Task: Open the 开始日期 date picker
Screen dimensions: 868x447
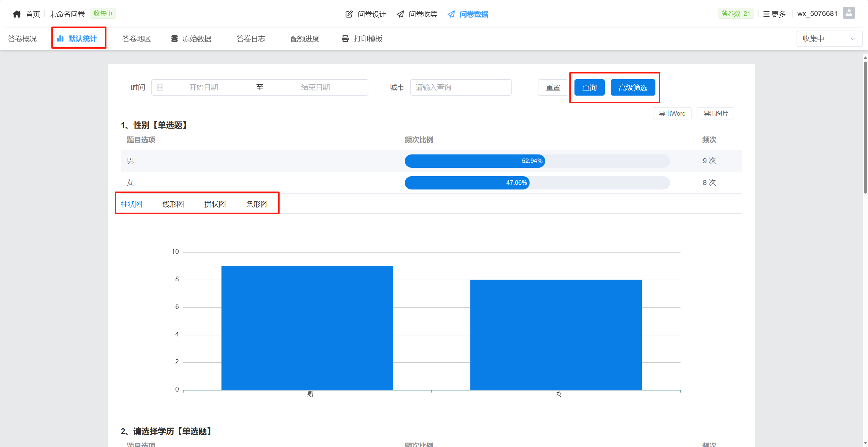Action: [x=203, y=87]
